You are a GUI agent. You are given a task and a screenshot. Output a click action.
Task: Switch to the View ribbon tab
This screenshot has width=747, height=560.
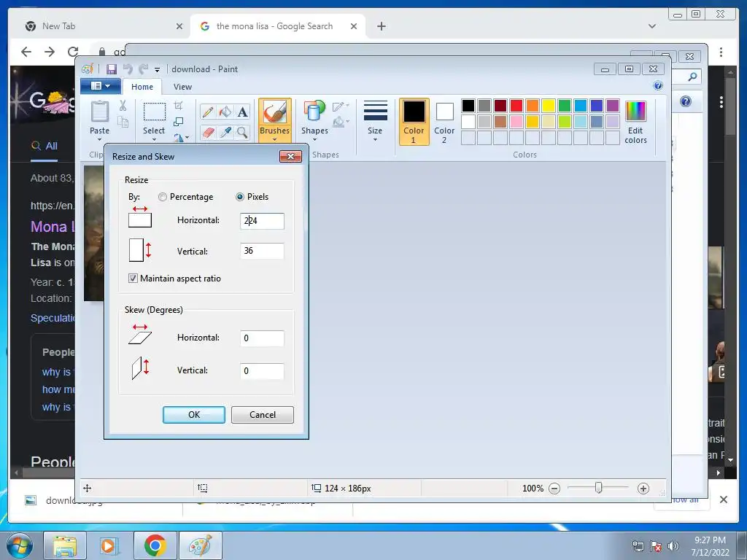tap(182, 87)
